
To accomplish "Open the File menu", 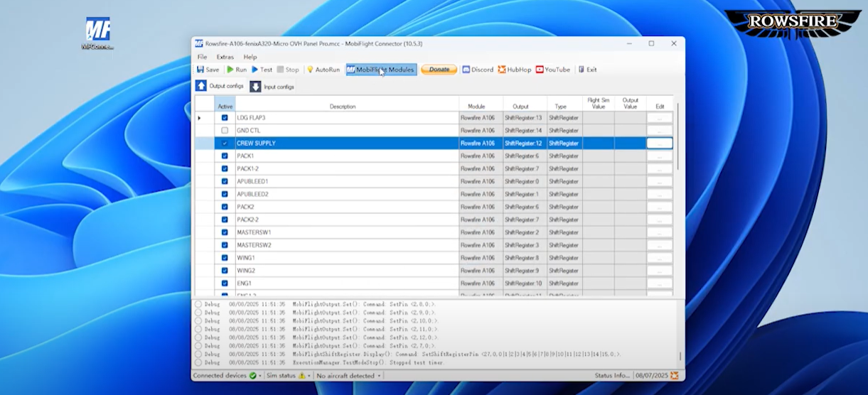I will tap(203, 57).
